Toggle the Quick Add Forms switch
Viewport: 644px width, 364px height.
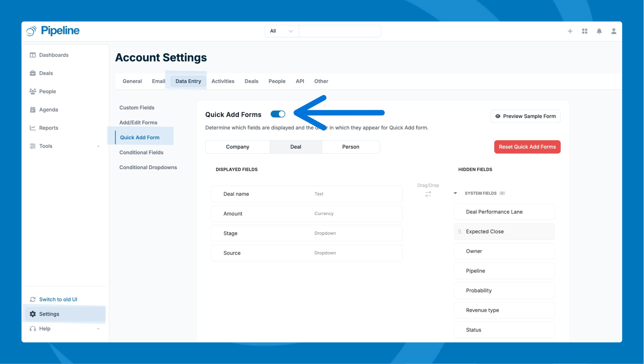pyautogui.click(x=278, y=114)
